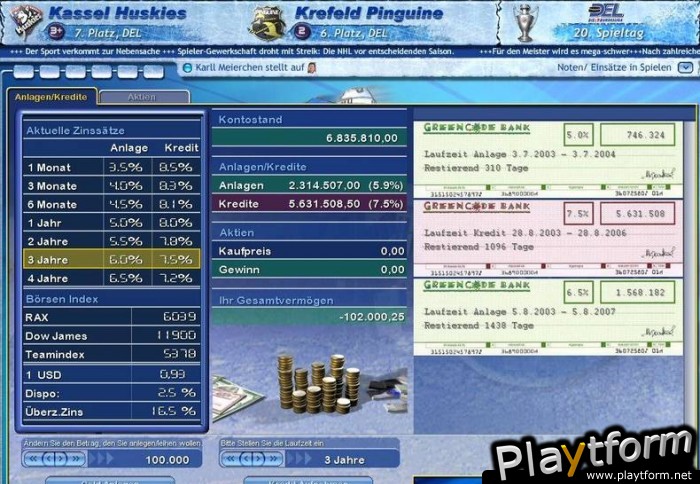
Task: Click the 1 USD exchange rate row
Action: tap(112, 375)
